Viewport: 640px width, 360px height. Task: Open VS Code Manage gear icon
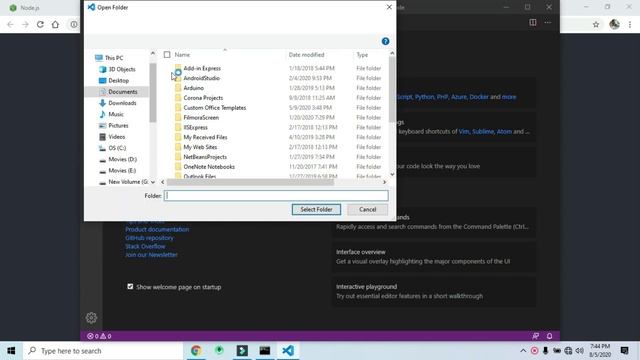click(x=91, y=318)
